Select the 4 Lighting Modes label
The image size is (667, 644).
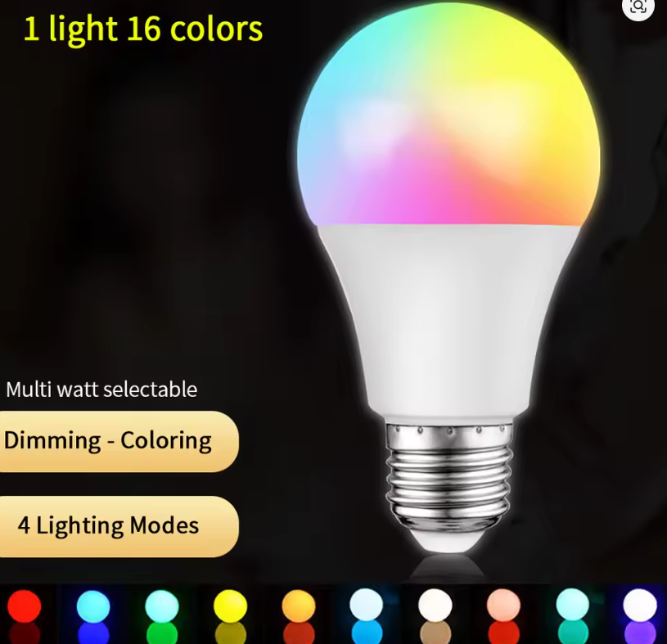[108, 525]
